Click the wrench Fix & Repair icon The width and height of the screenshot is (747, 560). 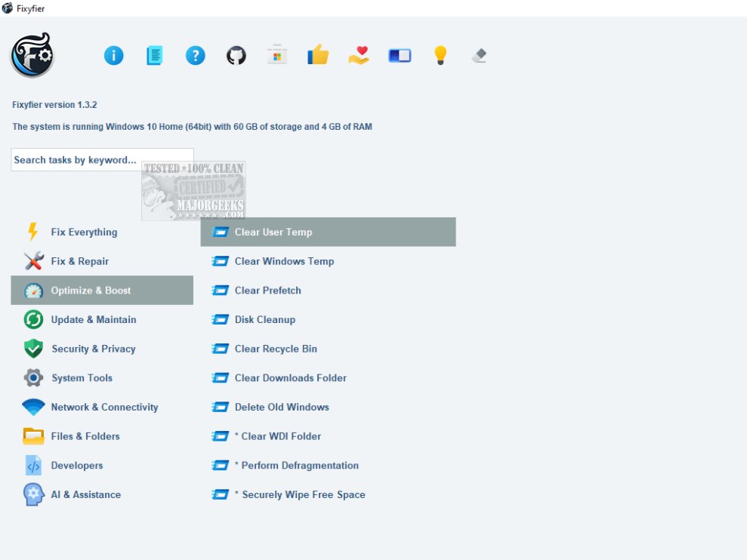coord(34,261)
